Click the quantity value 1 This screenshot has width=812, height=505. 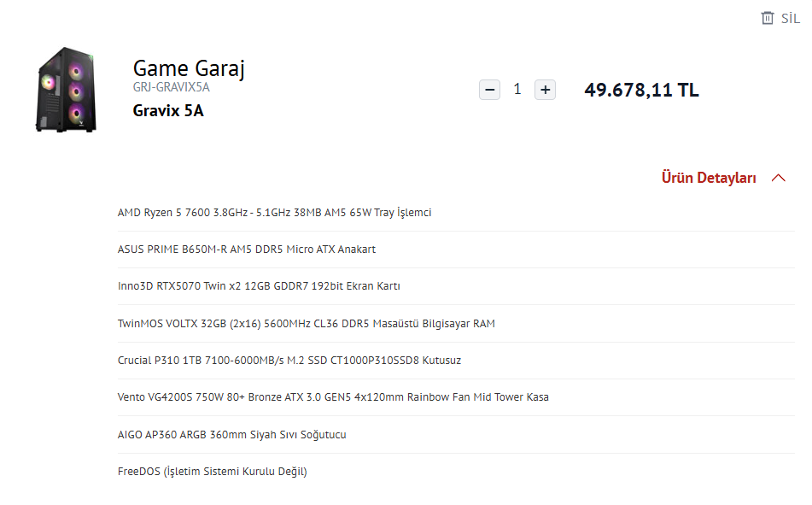click(x=517, y=89)
